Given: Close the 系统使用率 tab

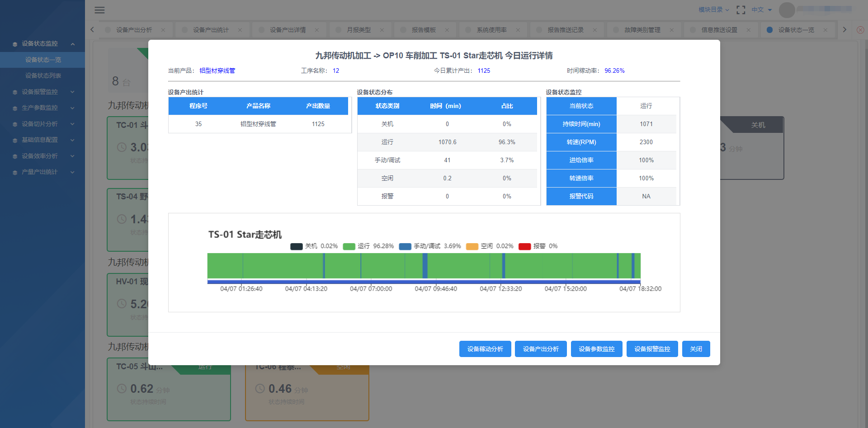Looking at the screenshot, I should [518, 30].
